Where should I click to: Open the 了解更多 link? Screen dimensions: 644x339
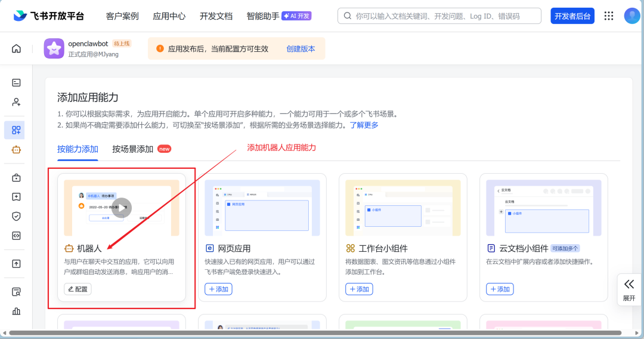click(364, 125)
